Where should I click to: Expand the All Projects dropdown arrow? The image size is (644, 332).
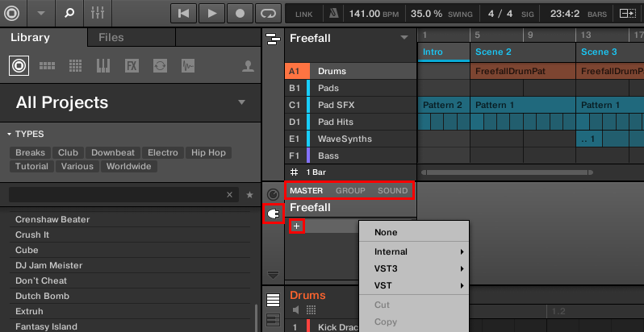click(241, 102)
